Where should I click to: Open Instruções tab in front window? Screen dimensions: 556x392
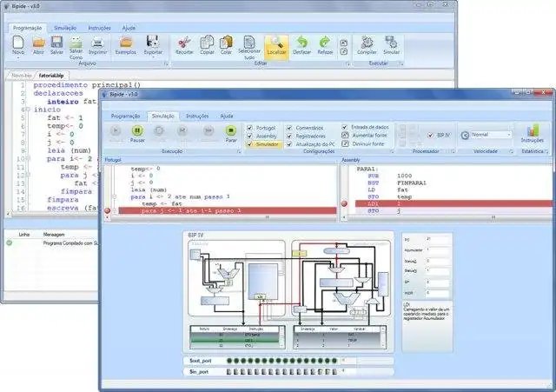197,116
